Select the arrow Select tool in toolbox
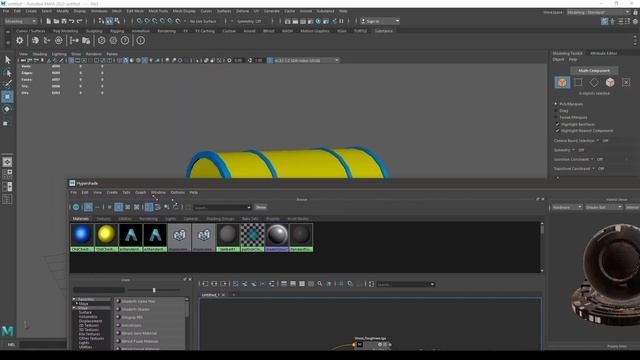 coord(7,60)
